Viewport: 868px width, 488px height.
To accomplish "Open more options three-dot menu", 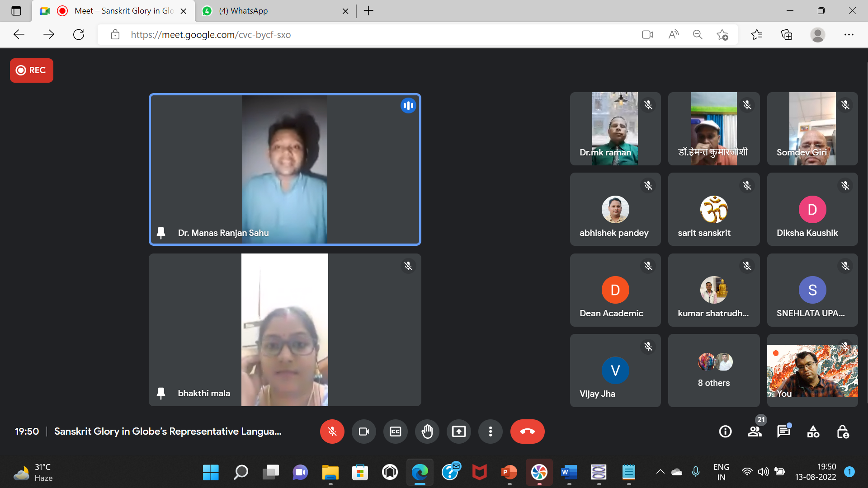I will (490, 432).
